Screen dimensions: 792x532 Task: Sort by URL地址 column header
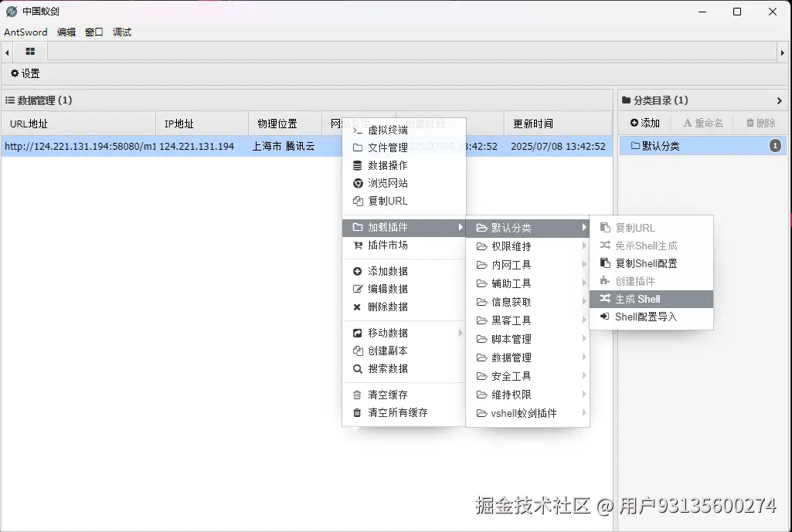(x=78, y=124)
